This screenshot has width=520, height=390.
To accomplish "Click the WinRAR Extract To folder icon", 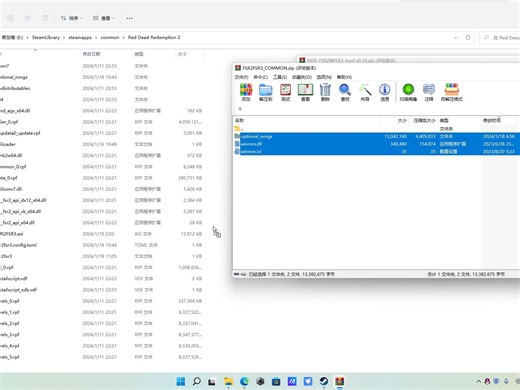I will click(x=266, y=92).
